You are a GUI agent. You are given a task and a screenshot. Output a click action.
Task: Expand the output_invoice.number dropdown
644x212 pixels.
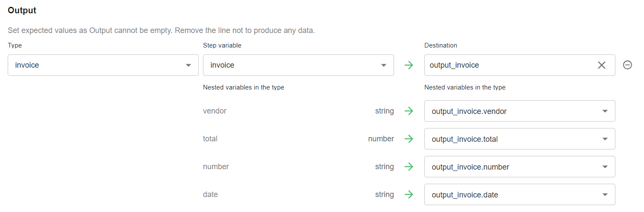(520, 167)
